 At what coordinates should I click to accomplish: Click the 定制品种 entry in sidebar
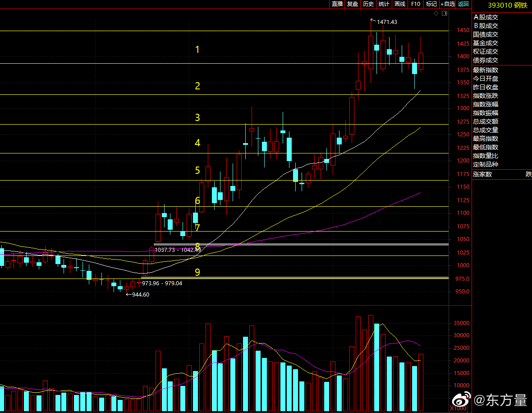point(486,164)
